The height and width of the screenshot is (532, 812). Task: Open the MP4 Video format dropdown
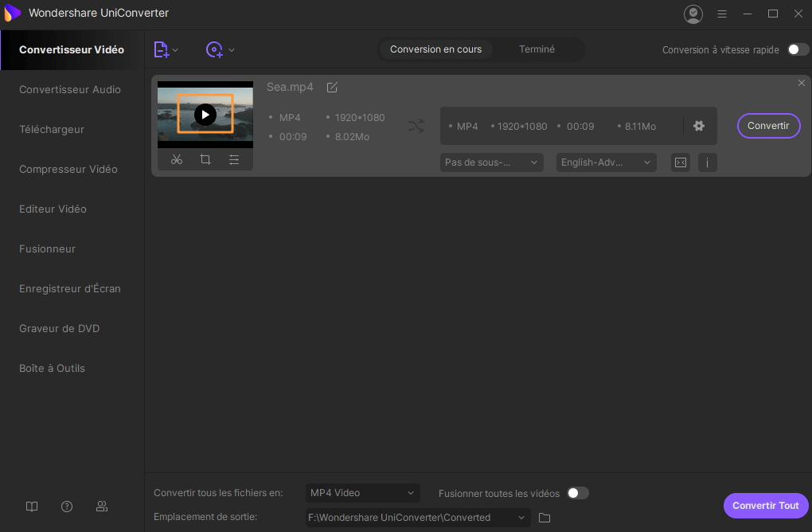click(x=362, y=493)
